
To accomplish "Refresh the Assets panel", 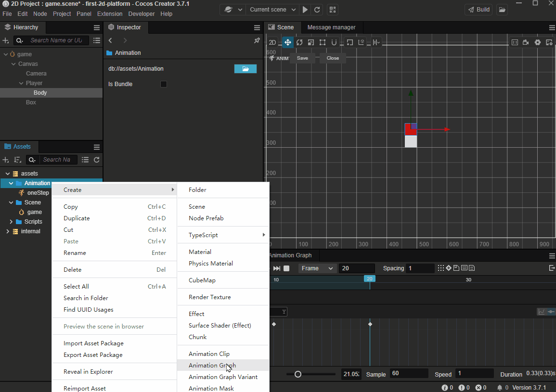I will pyautogui.click(x=97, y=160).
